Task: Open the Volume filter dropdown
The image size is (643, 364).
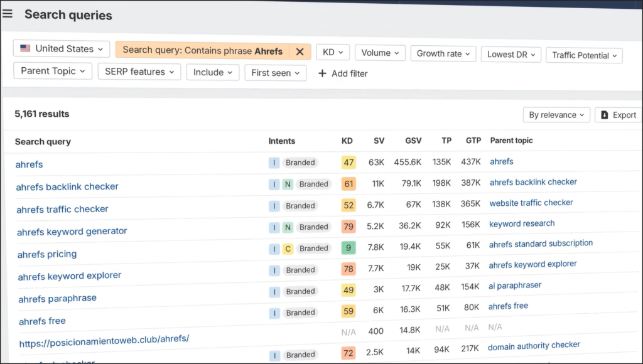Action: 380,53
